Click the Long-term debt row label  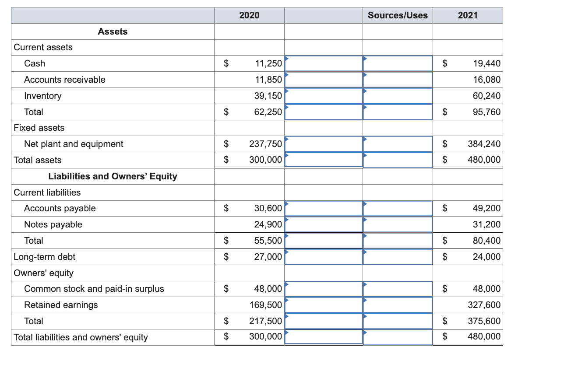[45, 257]
